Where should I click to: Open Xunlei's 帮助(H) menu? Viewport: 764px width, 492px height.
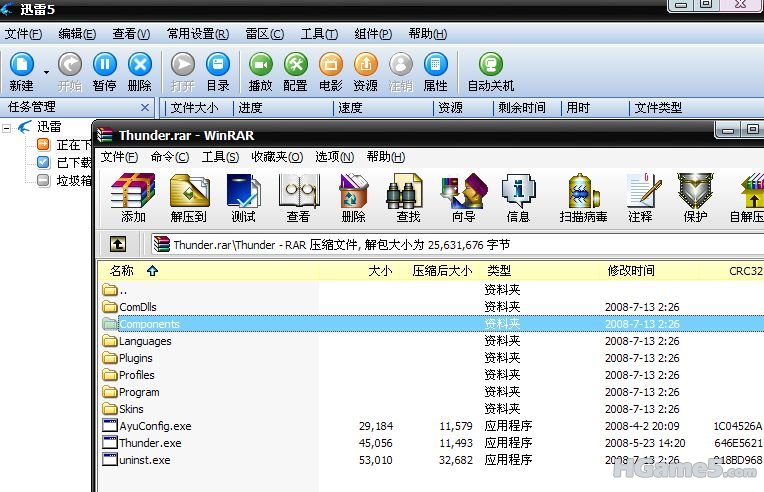pyautogui.click(x=428, y=34)
